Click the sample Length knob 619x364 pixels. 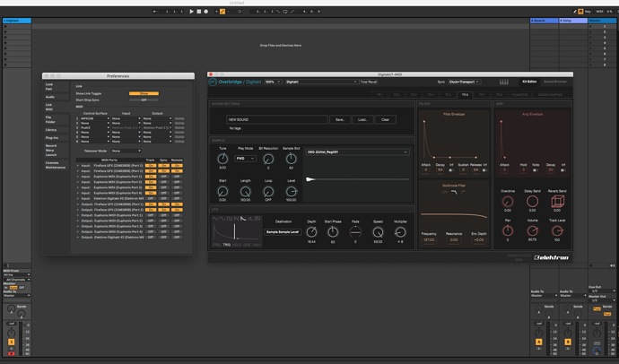coord(245,192)
